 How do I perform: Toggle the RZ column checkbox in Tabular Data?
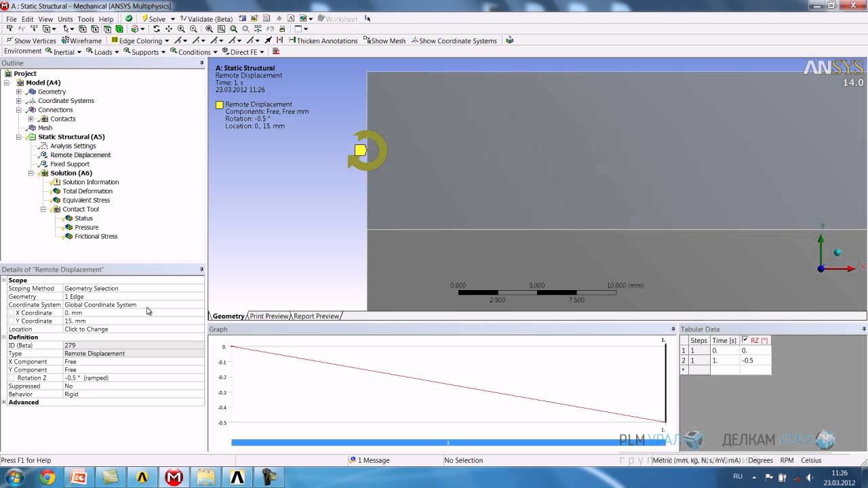[x=745, y=340]
